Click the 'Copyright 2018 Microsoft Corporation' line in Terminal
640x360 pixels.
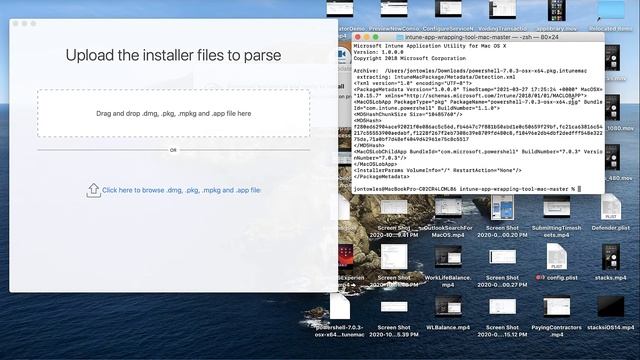pos(409,58)
